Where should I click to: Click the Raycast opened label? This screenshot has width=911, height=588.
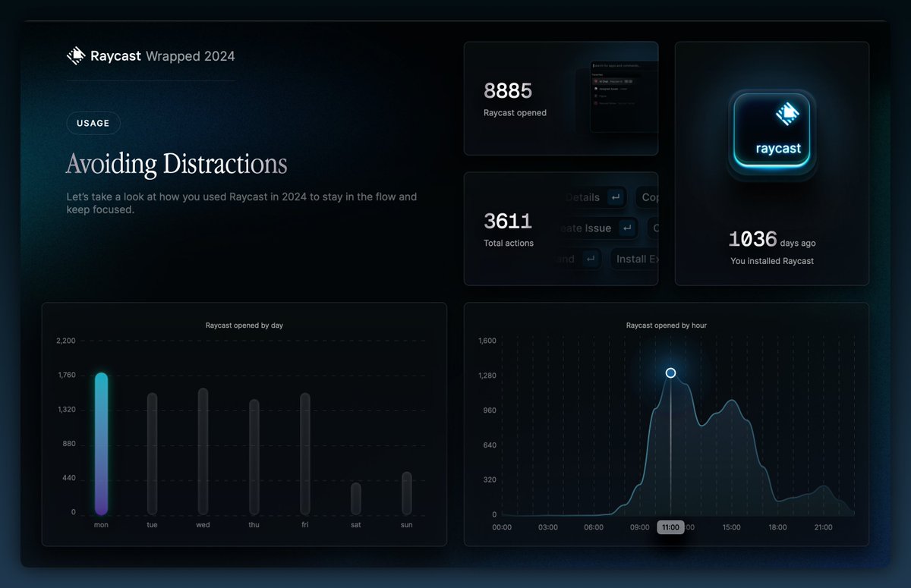[x=515, y=113]
